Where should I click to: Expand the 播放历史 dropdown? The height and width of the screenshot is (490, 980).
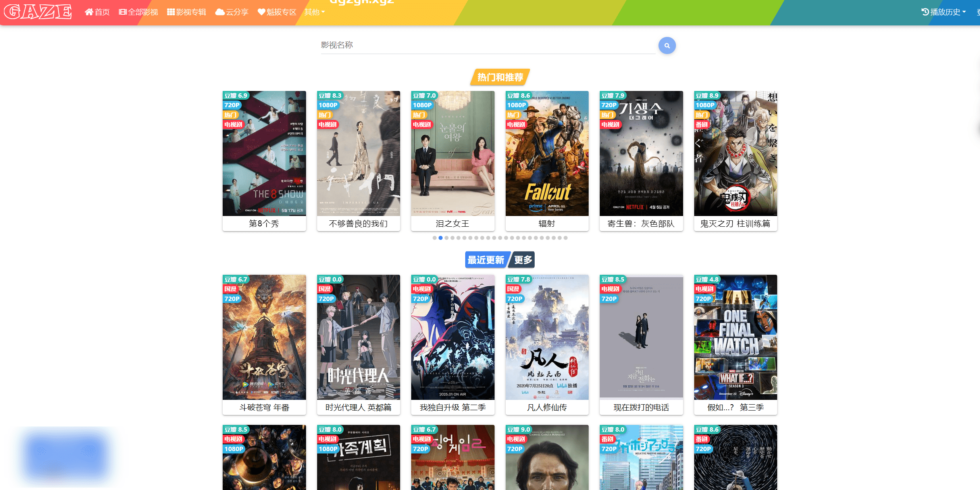943,12
